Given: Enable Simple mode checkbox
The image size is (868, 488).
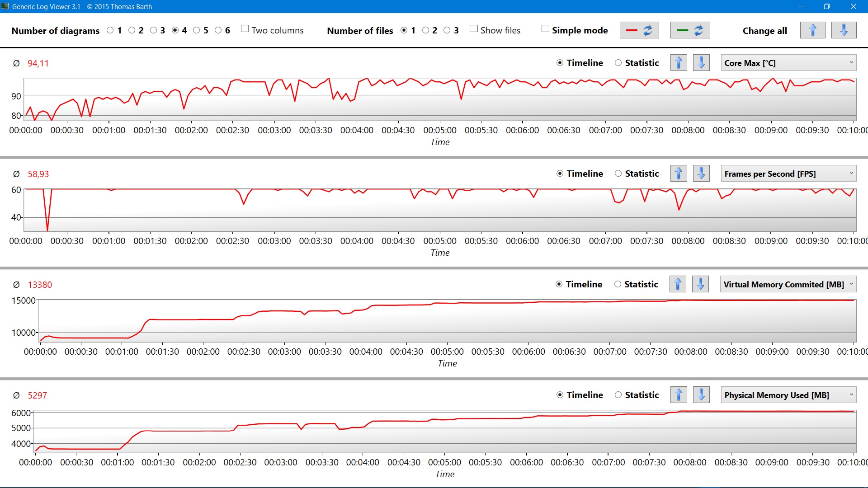Looking at the screenshot, I should pos(545,29).
